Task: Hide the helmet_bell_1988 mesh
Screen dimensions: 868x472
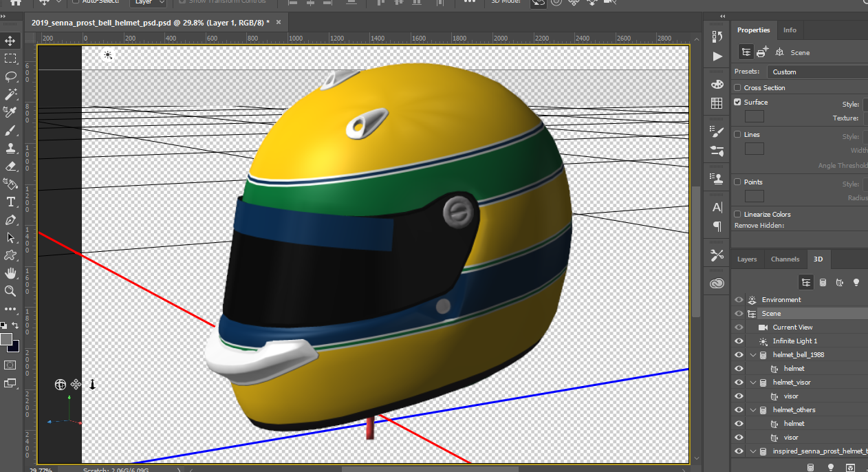Action: click(739, 355)
